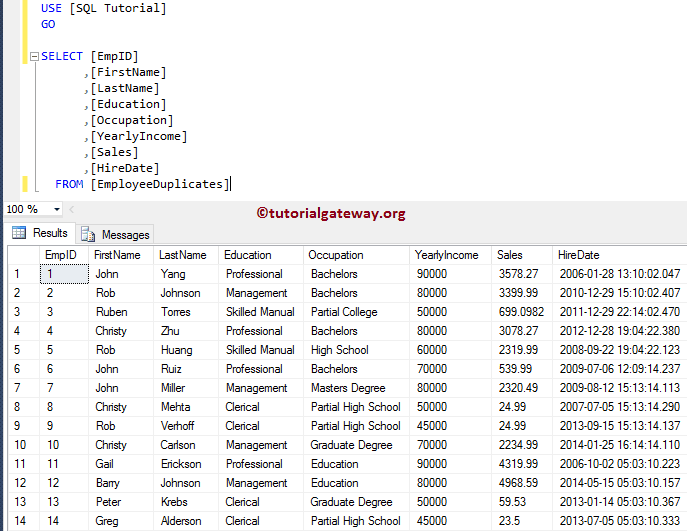Select the Sales value 4968.59
687x531 pixels.
pos(522,483)
